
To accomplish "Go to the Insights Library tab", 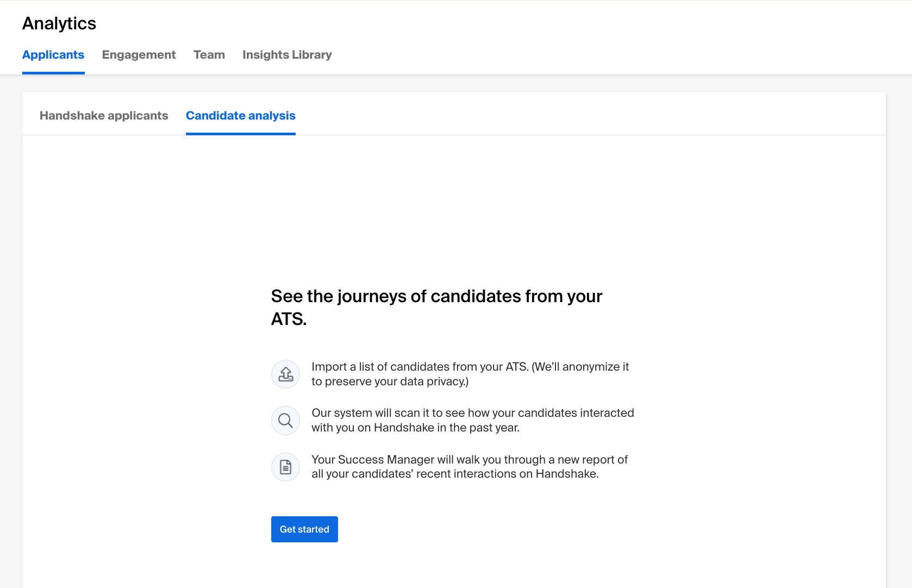I will pos(287,54).
